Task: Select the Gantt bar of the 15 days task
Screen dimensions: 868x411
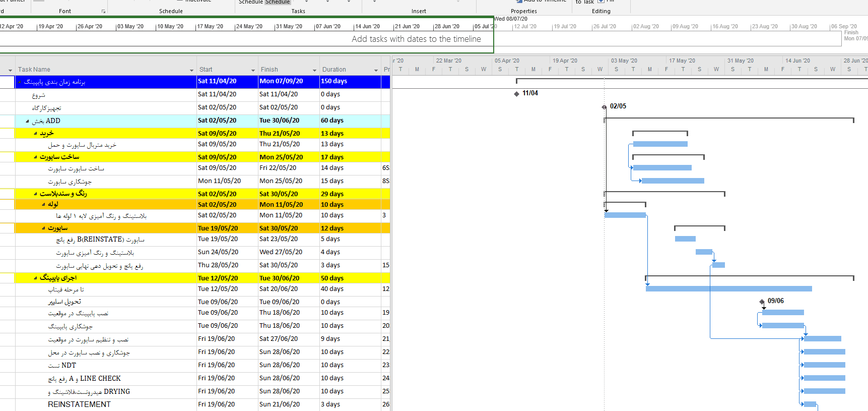Action: click(673, 181)
